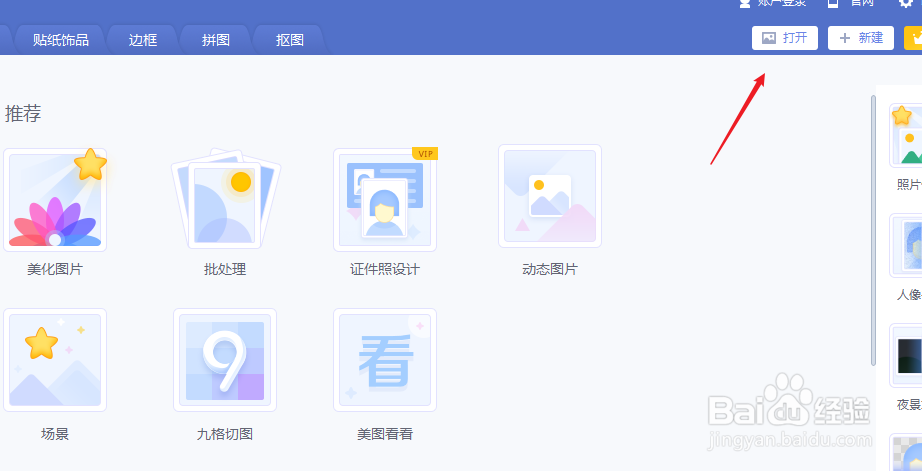This screenshot has width=922, height=471.
Task: Click the 证件照设计 label text
Action: tap(385, 270)
